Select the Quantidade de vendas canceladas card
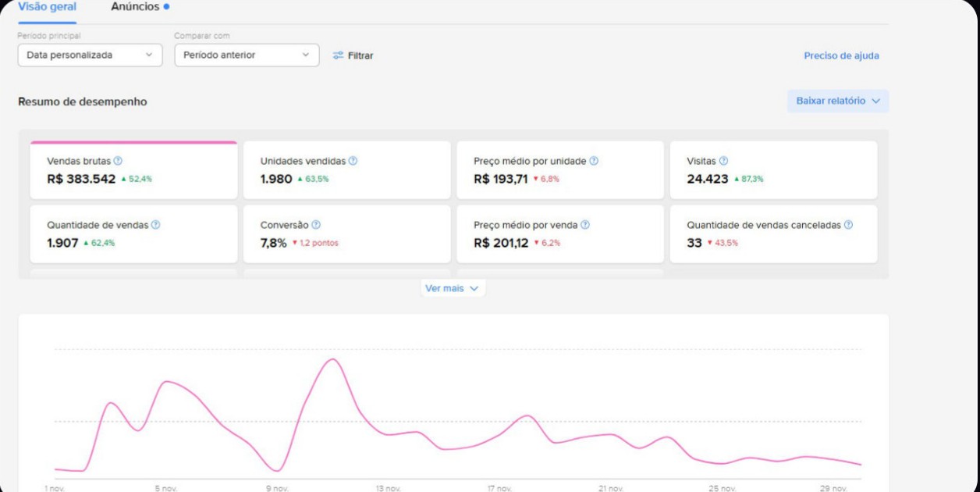Viewport: 980px width, 492px height. click(x=773, y=234)
